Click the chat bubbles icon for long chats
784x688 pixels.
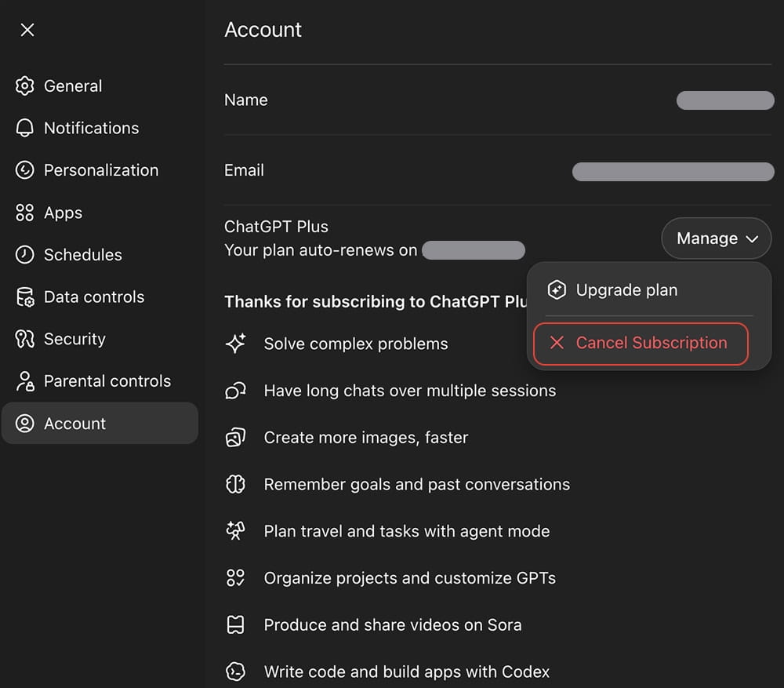tap(235, 391)
